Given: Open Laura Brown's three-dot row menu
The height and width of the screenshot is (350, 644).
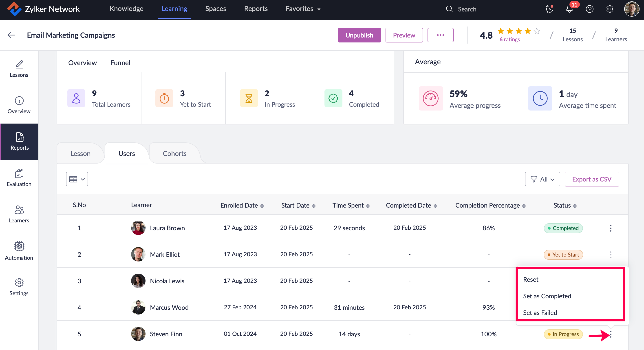Looking at the screenshot, I should [x=611, y=228].
